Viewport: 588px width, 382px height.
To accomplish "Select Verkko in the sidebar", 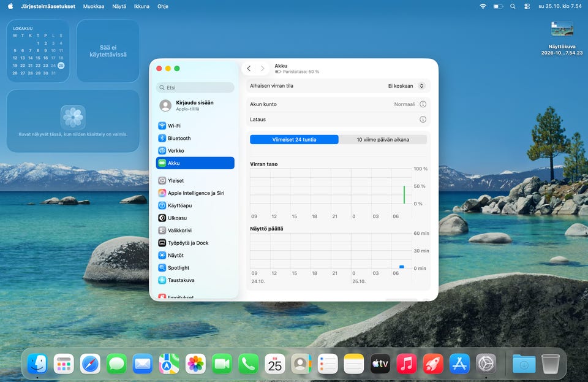I will [195, 150].
